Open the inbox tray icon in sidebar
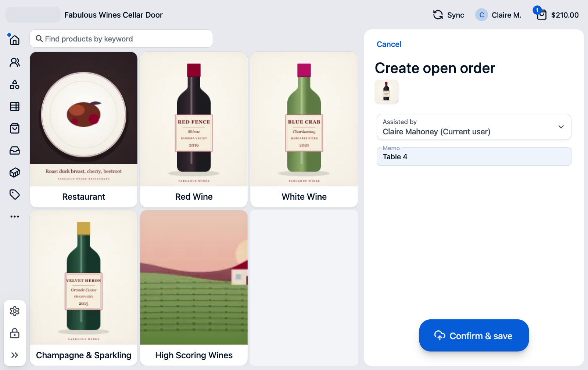 [15, 150]
